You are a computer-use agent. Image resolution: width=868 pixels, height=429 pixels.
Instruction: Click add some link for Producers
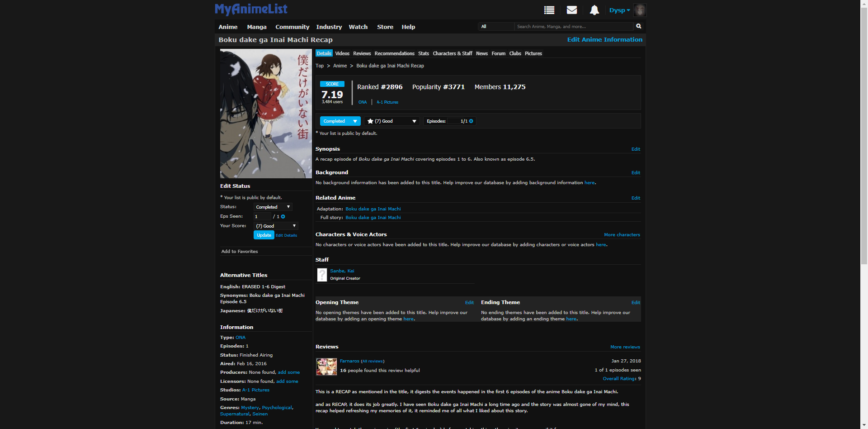pos(289,372)
